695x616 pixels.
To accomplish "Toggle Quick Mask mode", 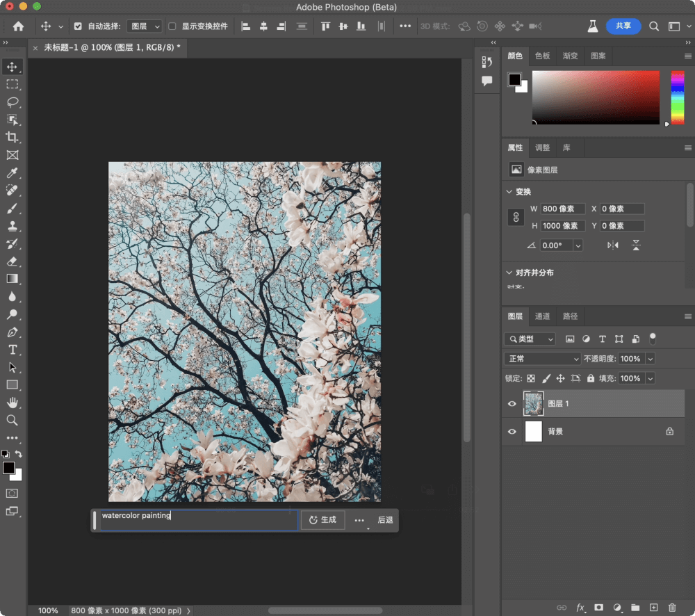I will click(12, 494).
